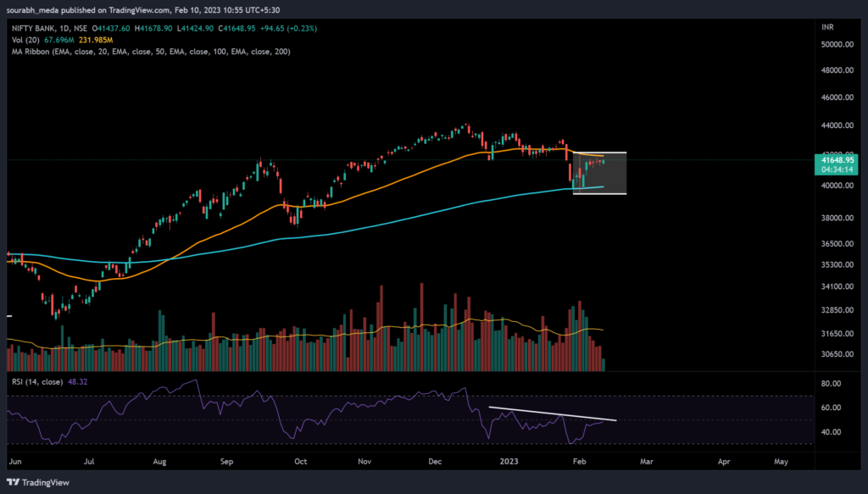The image size is (868, 494).
Task: Click the sourabh_meda published on TradingView.com header
Action: (143, 10)
